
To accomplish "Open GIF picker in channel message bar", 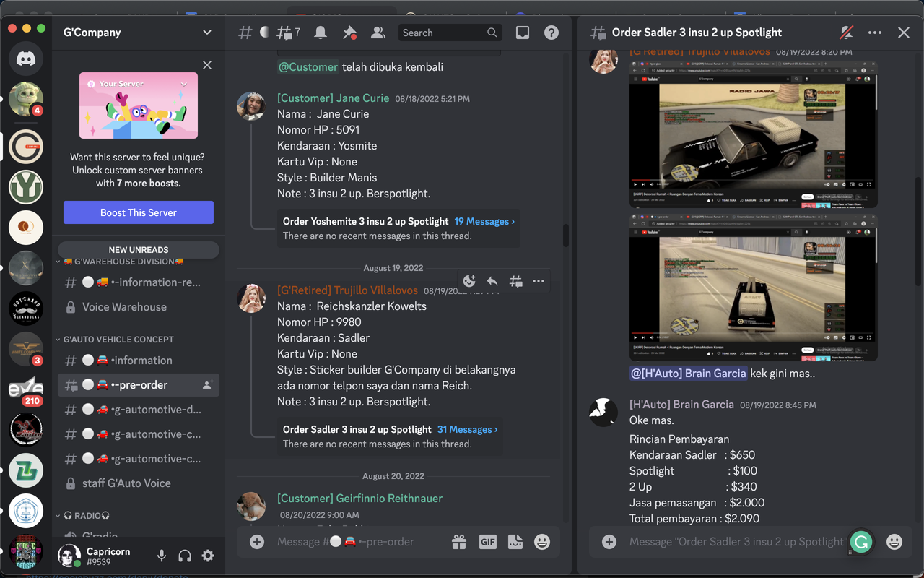I will tap(488, 541).
